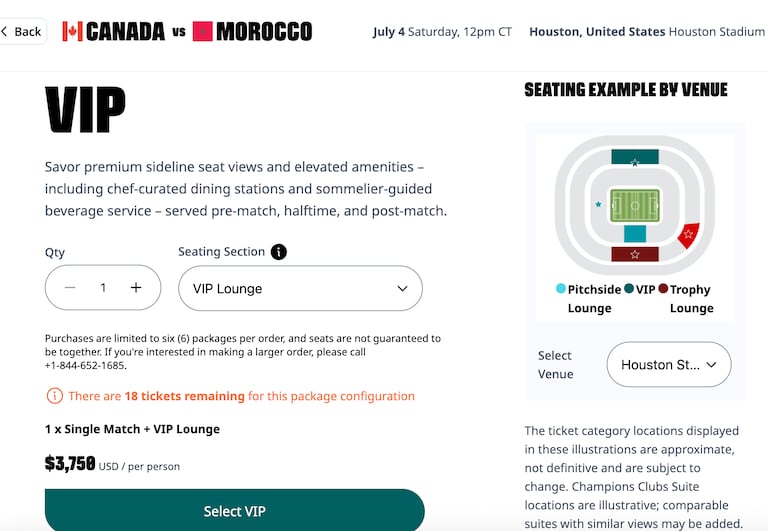Click the Pitchside Lounge block below the pitch
This screenshot has width=768, height=531.
pos(635,234)
